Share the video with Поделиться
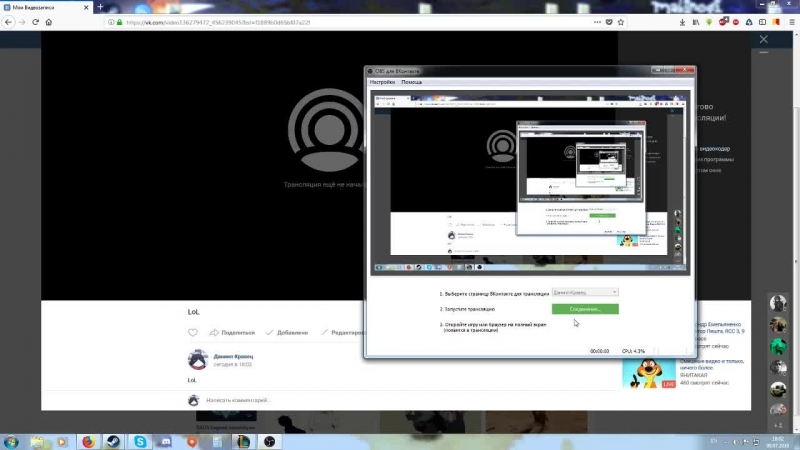The height and width of the screenshot is (450, 800). coord(233,332)
